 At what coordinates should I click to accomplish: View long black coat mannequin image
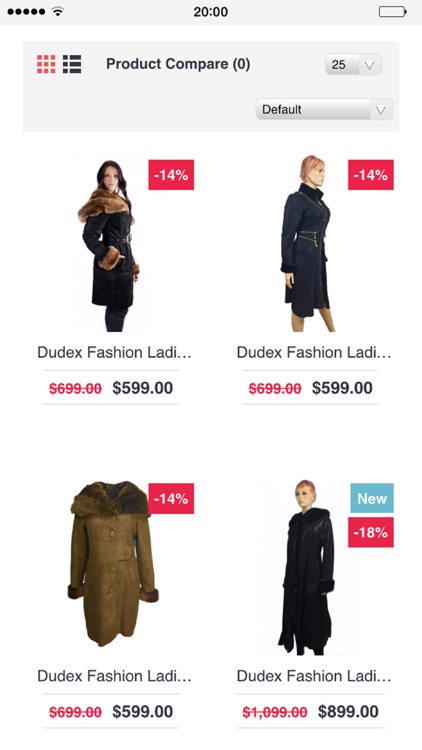(x=307, y=567)
